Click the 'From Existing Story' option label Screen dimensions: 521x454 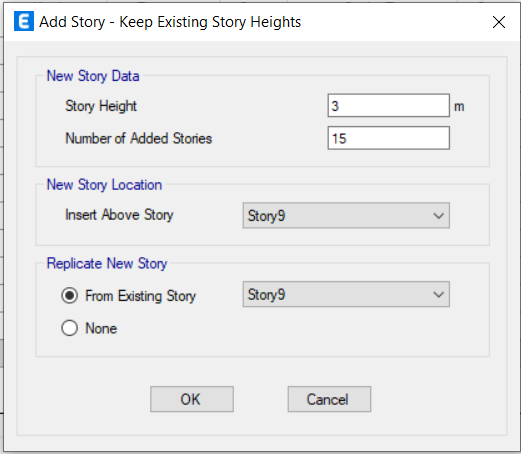141,296
